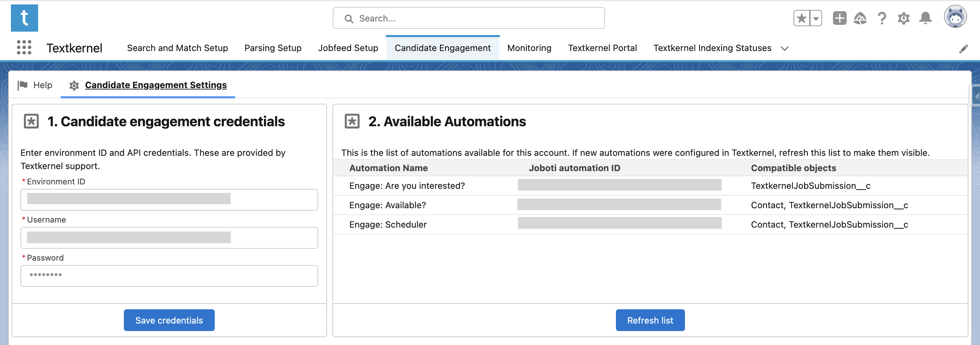This screenshot has width=980, height=345.
Task: Click the ID cell for Engage: Scheduler
Action: (x=619, y=223)
